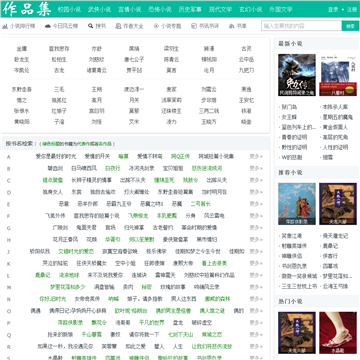Open author 亦舒's page
The image size is (360, 360).
point(97,49)
